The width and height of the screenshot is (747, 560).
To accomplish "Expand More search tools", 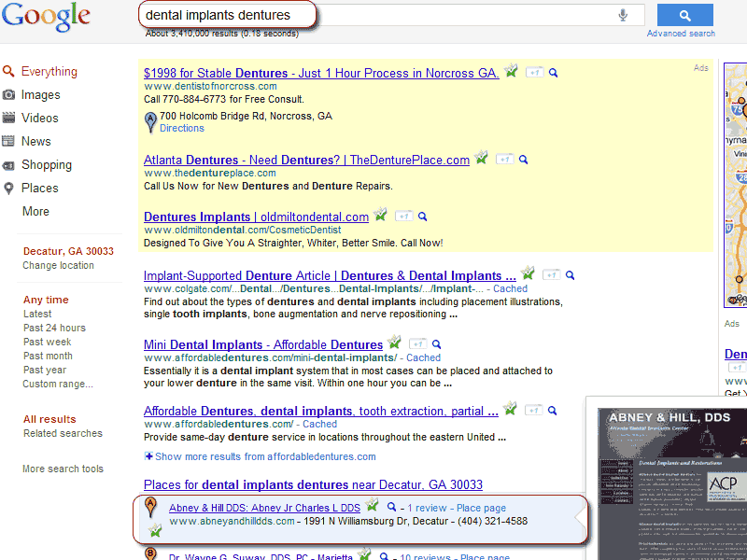I will coord(63,469).
